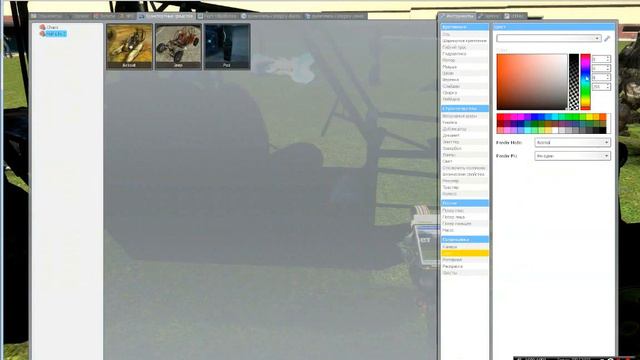640x360 pixels.
Task: Select the Гидравлика tool
Action: 464,54
